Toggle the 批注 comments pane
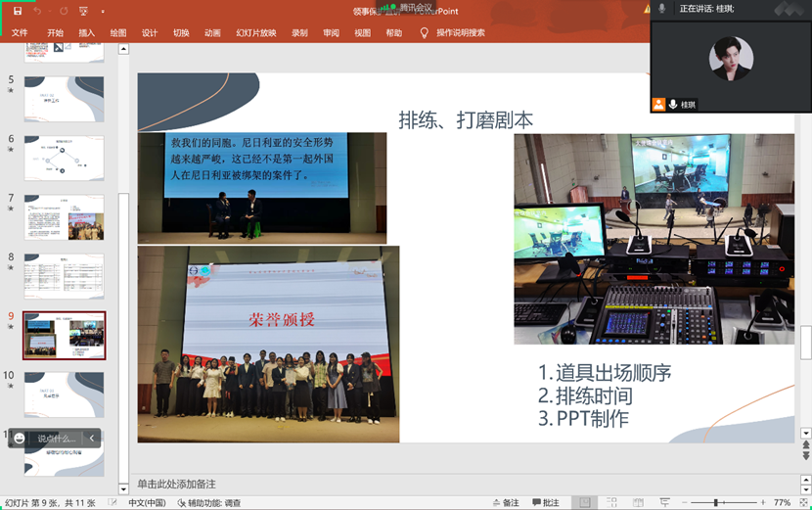The image size is (812, 510). click(545, 503)
